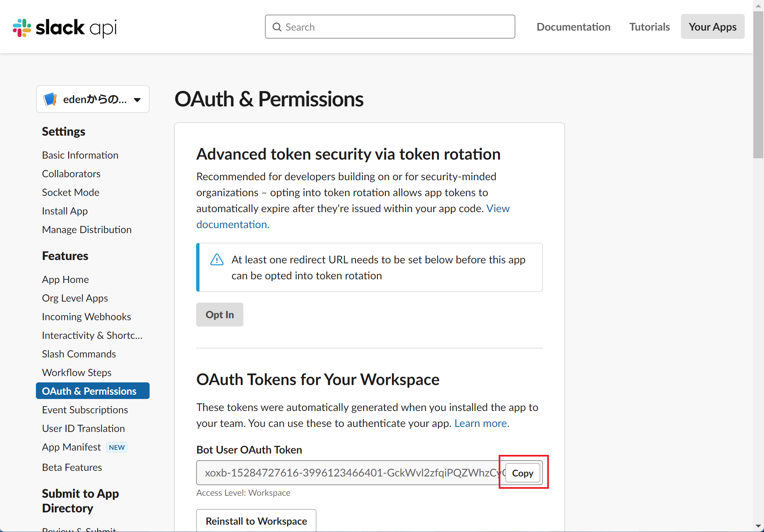Open Event Subscriptions
Viewport: 764px width, 532px height.
(85, 410)
